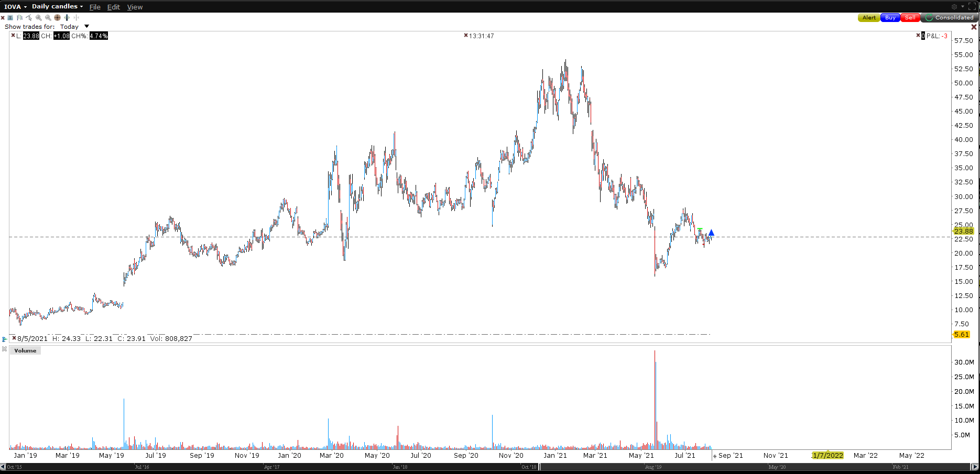
Task: Click the highlighted 1/7/2022 date marker
Action: click(828, 455)
